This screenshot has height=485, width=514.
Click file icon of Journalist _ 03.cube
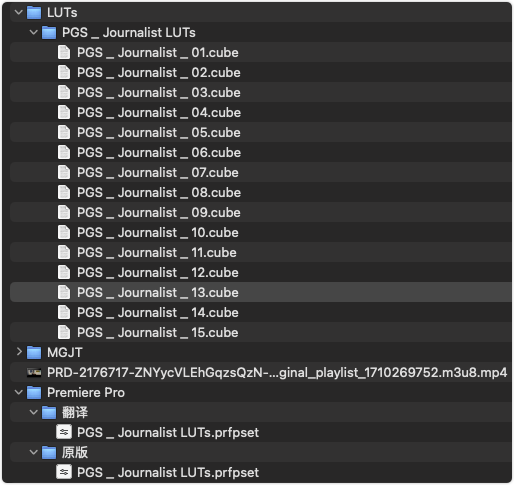[64, 92]
